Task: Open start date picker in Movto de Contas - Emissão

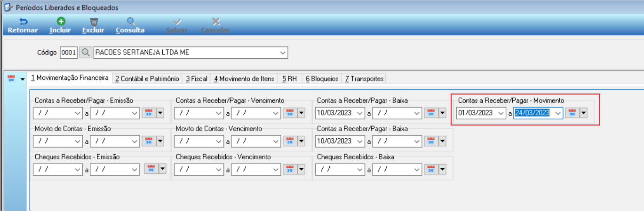Action: tap(78, 141)
